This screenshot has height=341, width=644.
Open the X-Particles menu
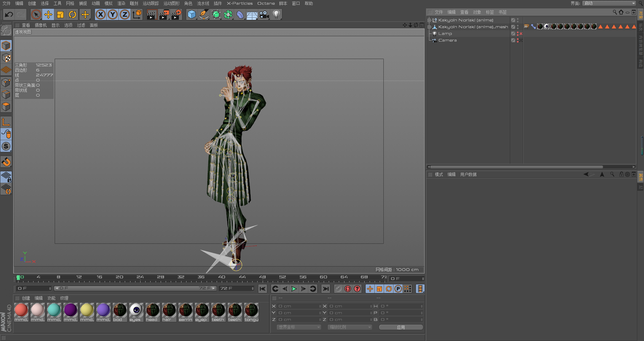[x=240, y=3]
